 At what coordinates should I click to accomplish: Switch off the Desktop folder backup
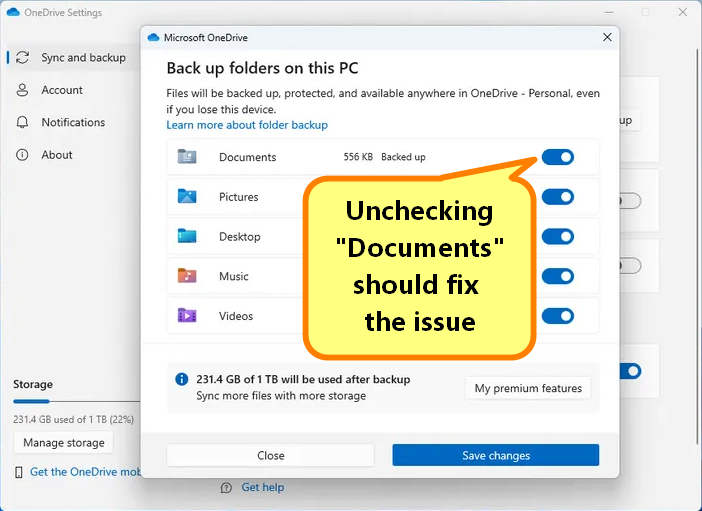(557, 236)
